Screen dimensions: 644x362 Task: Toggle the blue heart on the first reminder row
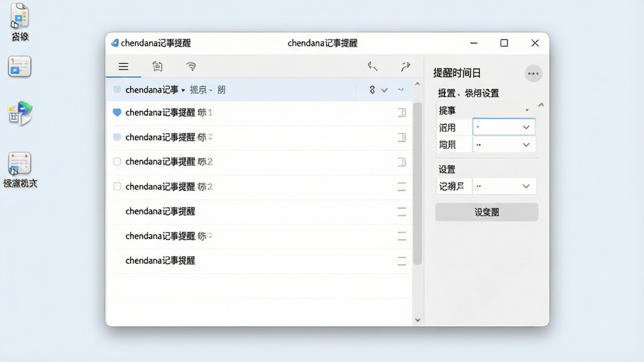pyautogui.click(x=117, y=112)
